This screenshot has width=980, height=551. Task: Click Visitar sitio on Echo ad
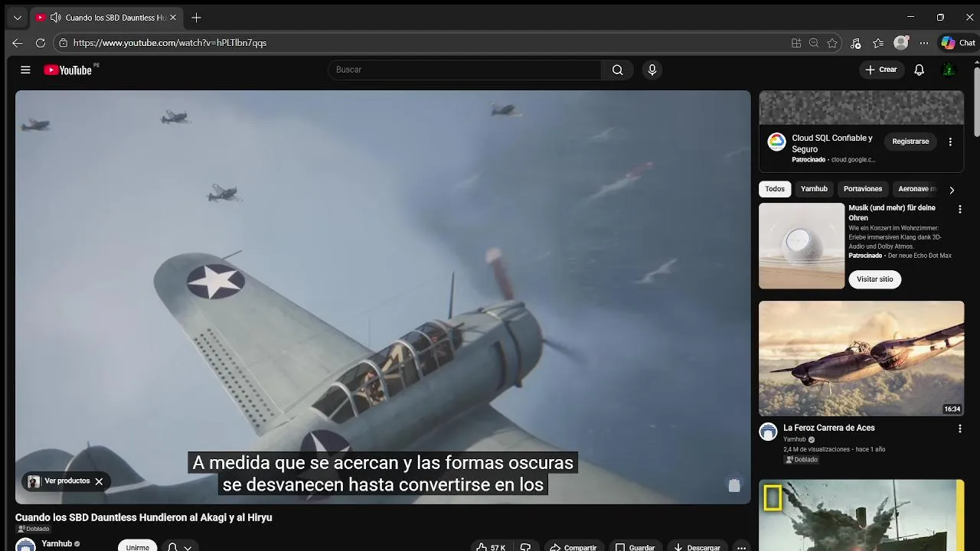(x=875, y=279)
